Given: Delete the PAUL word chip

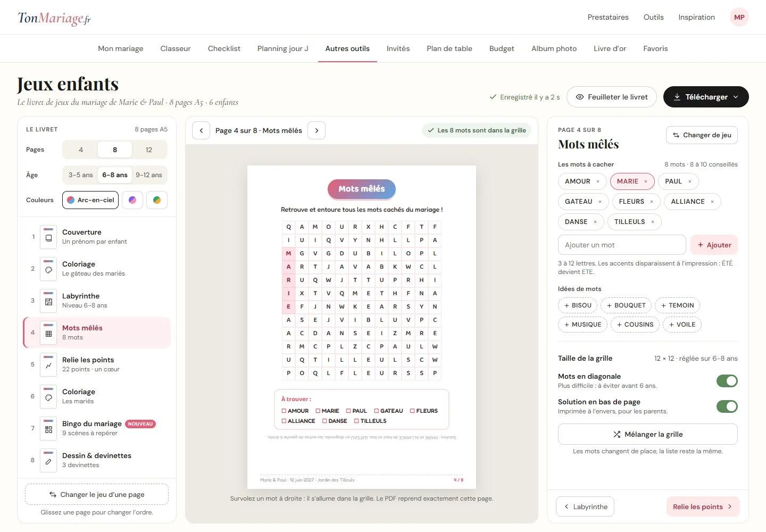Looking at the screenshot, I should point(690,181).
